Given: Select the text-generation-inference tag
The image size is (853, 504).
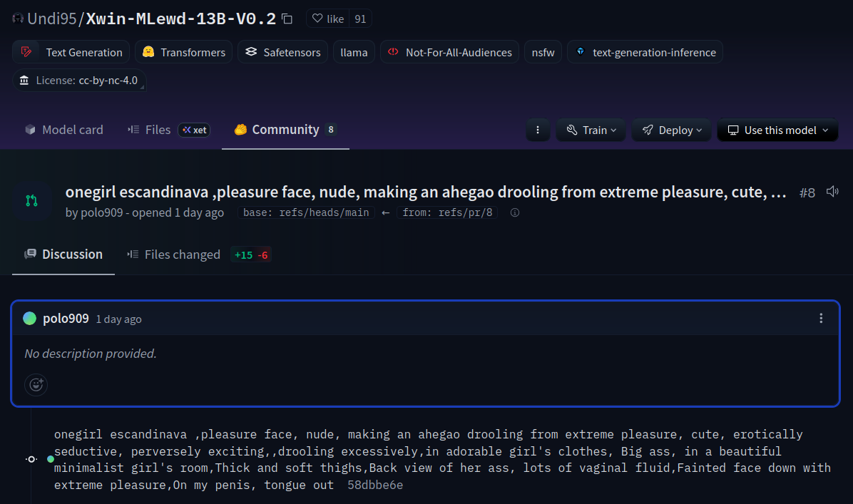Looking at the screenshot, I should (645, 52).
